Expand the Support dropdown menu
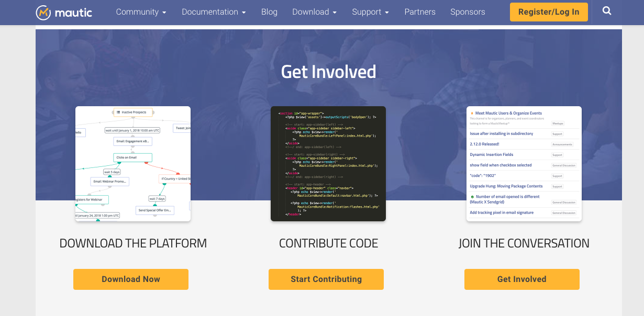This screenshot has height=316, width=644. click(x=370, y=12)
